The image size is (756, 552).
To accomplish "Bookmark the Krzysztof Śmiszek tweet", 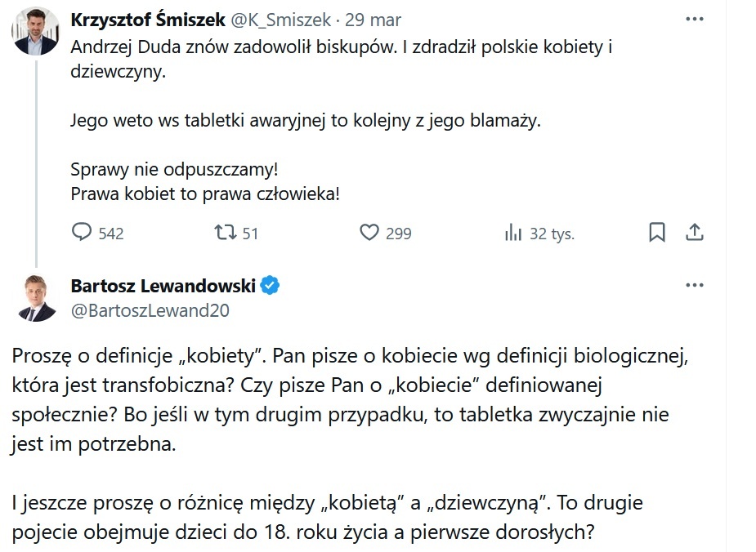I will 656,233.
